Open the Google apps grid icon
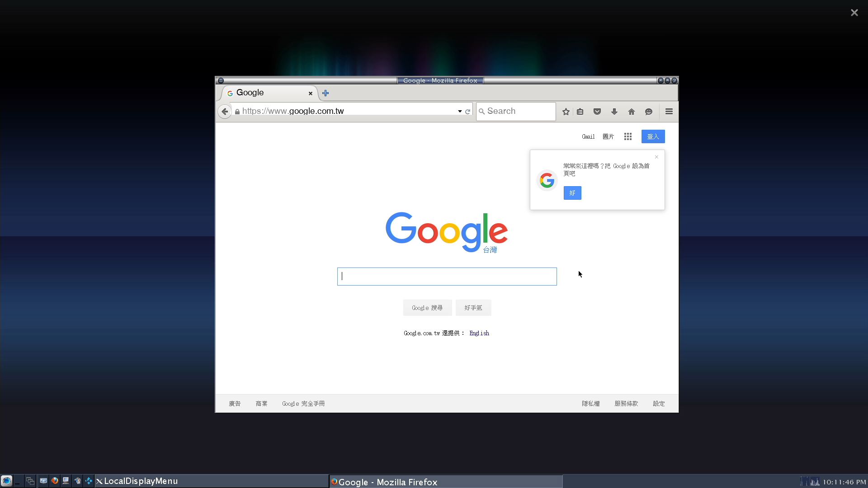Screen dimensions: 868x488 [x=628, y=136]
